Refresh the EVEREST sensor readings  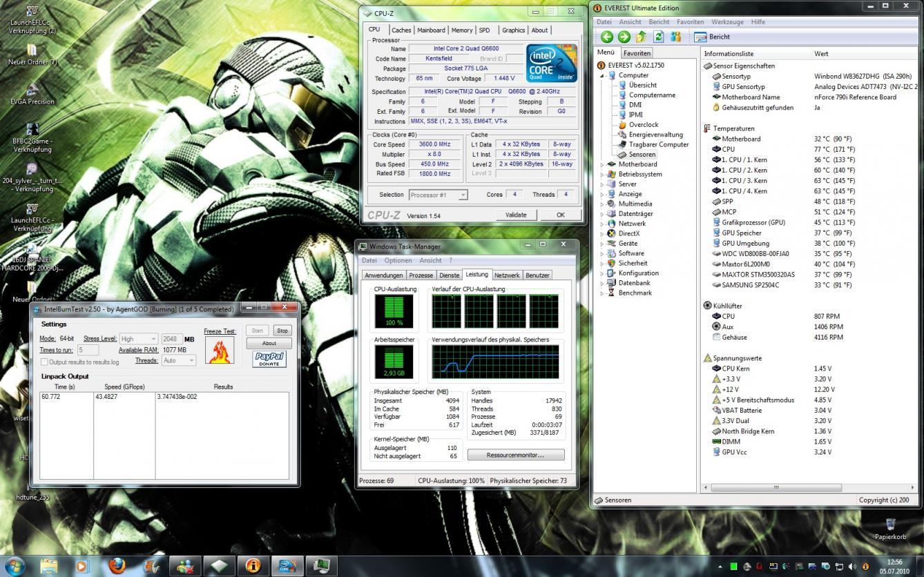pos(658,37)
